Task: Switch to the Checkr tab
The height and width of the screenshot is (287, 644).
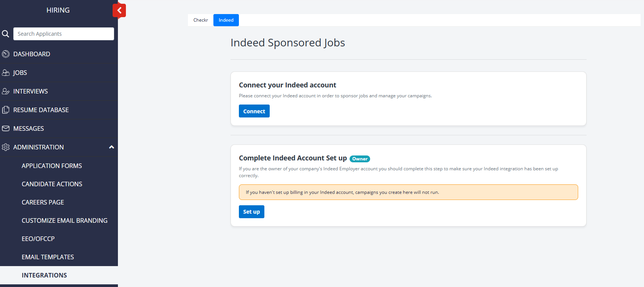Action: coord(200,20)
